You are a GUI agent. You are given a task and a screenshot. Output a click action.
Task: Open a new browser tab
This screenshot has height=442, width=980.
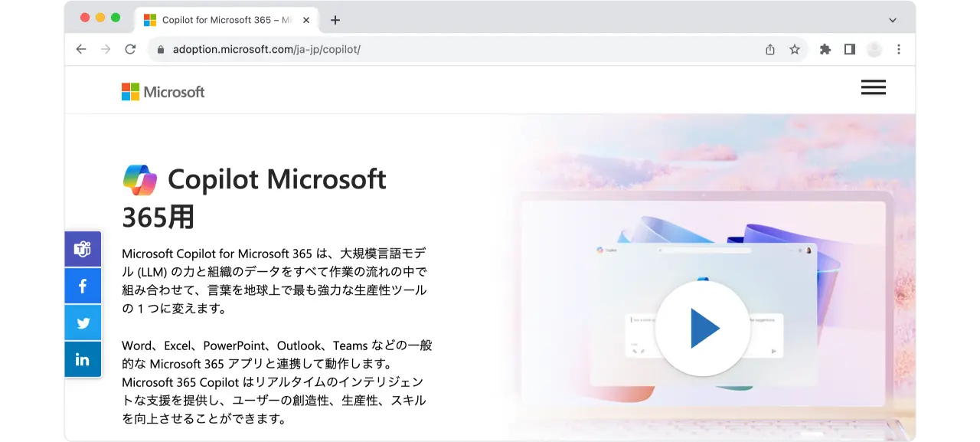pos(335,20)
